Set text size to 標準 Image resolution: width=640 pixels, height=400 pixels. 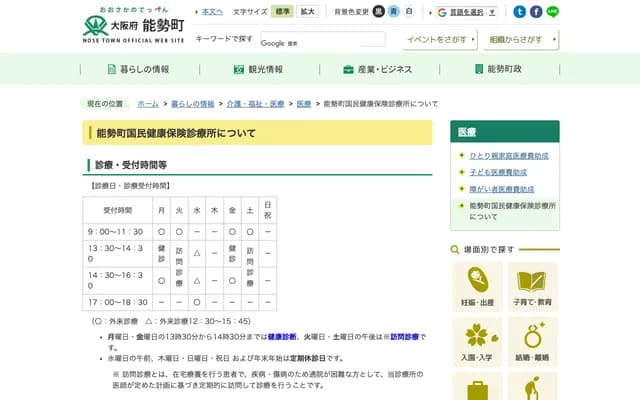click(283, 12)
